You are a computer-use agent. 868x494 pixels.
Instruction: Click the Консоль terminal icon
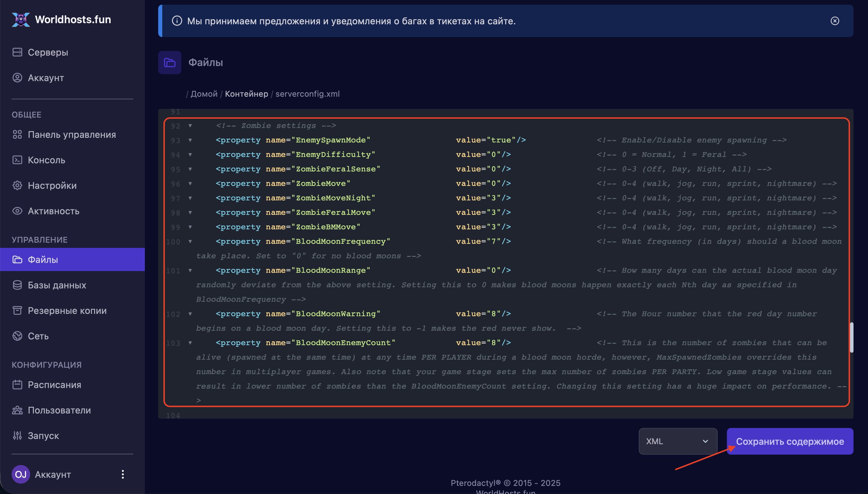tap(17, 160)
